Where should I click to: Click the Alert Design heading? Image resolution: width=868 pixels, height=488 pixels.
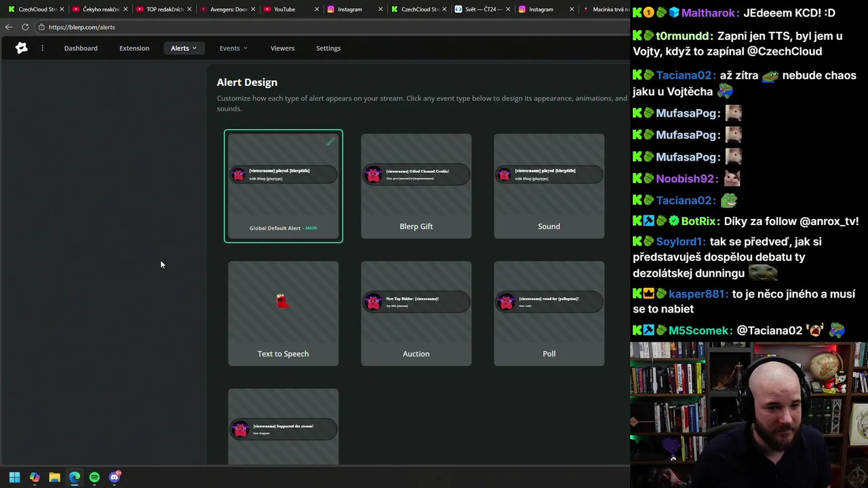click(x=247, y=82)
